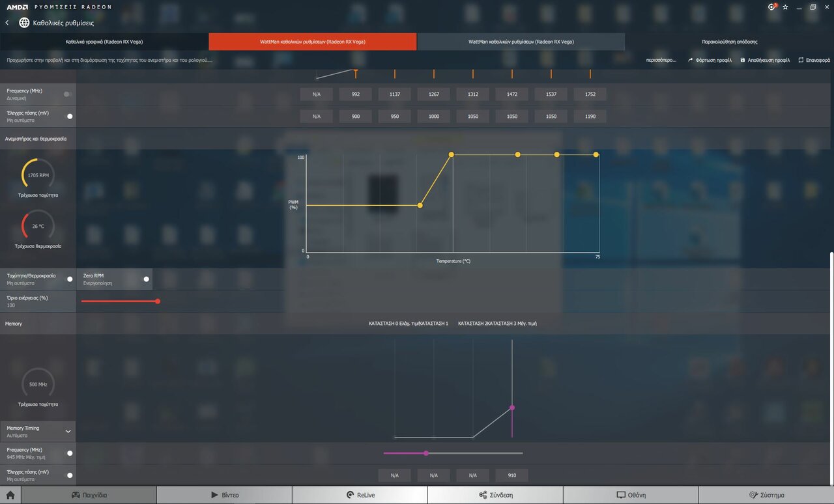Click purple memory state point on graph
This screenshot has width=834, height=504.
(512, 408)
